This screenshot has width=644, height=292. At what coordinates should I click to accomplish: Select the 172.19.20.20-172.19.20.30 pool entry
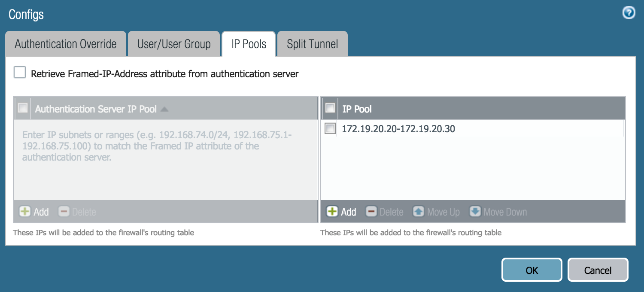pos(398,128)
